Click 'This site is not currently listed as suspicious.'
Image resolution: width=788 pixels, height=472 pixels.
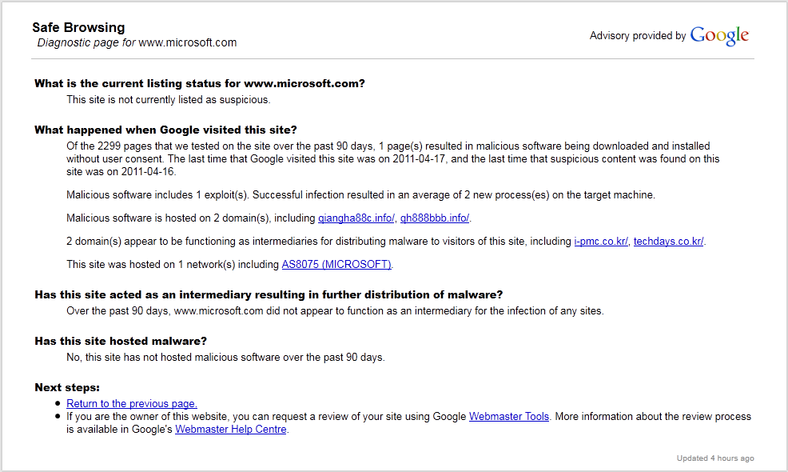(x=168, y=100)
